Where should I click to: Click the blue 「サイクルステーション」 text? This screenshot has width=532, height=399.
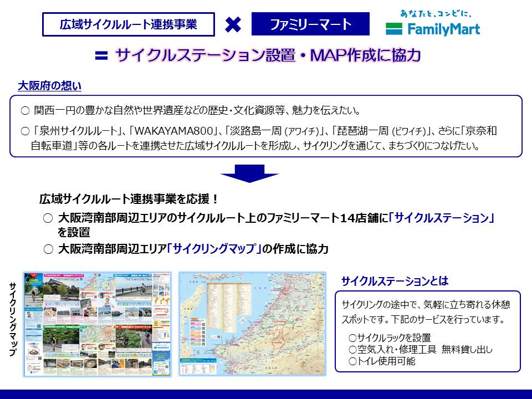point(442,218)
